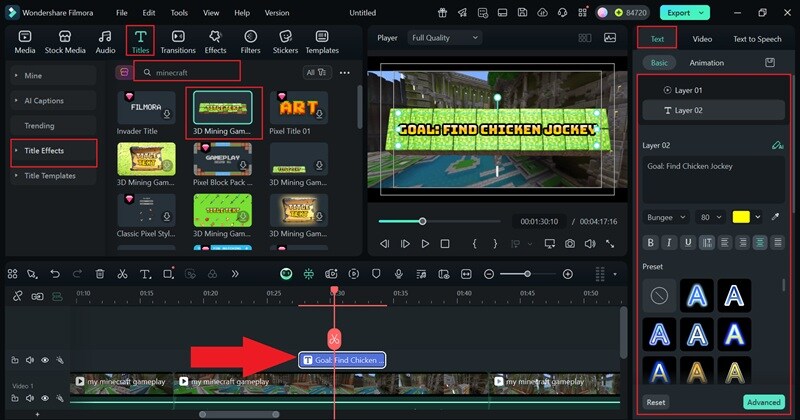800x420 pixels.
Task: Toggle italic text formatting
Action: point(669,243)
